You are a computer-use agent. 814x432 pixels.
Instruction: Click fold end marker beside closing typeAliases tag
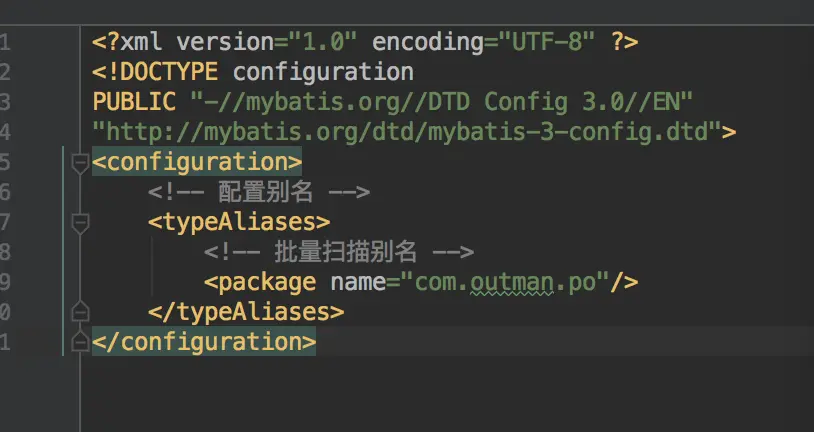pyautogui.click(x=80, y=312)
